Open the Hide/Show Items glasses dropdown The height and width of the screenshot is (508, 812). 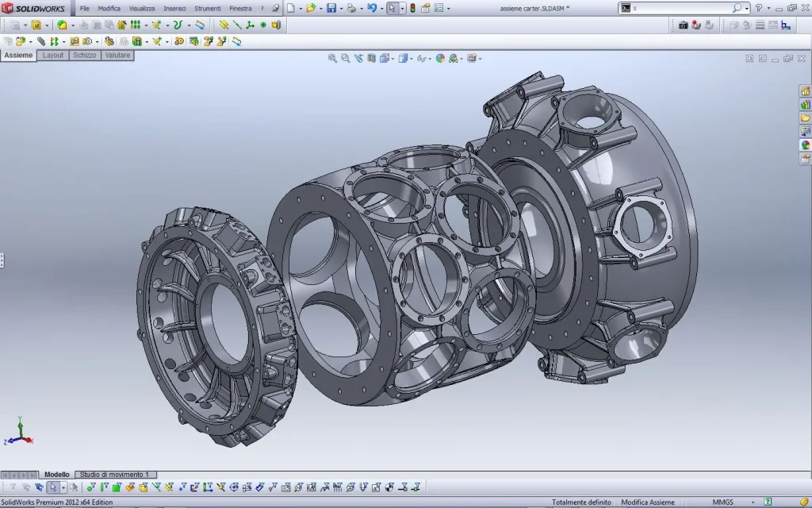(423, 59)
